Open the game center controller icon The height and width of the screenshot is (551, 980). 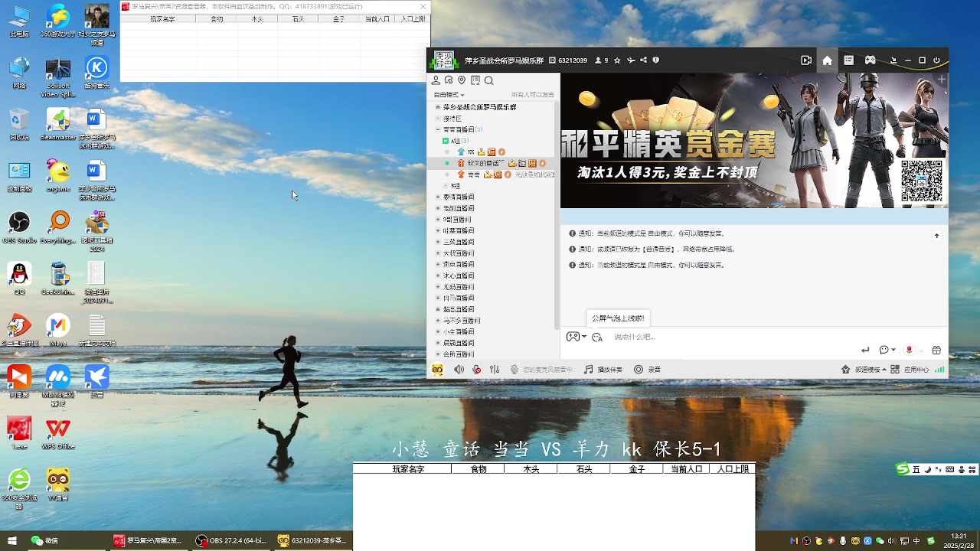pos(871,60)
